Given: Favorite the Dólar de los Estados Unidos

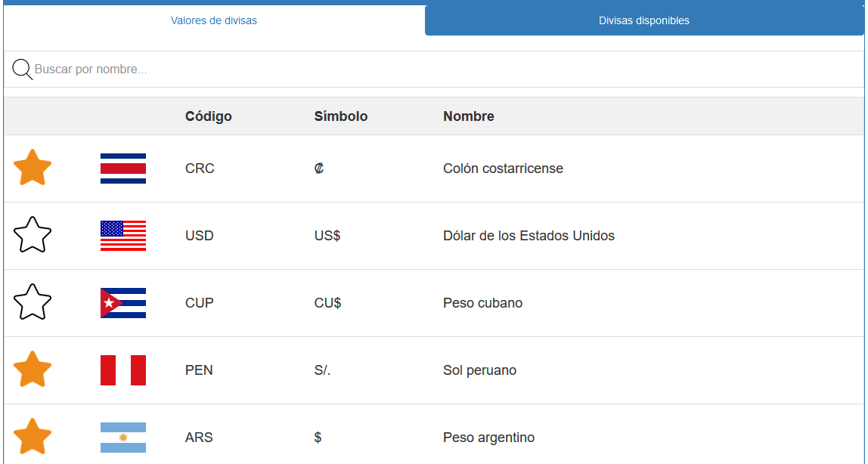Looking at the screenshot, I should click(33, 235).
